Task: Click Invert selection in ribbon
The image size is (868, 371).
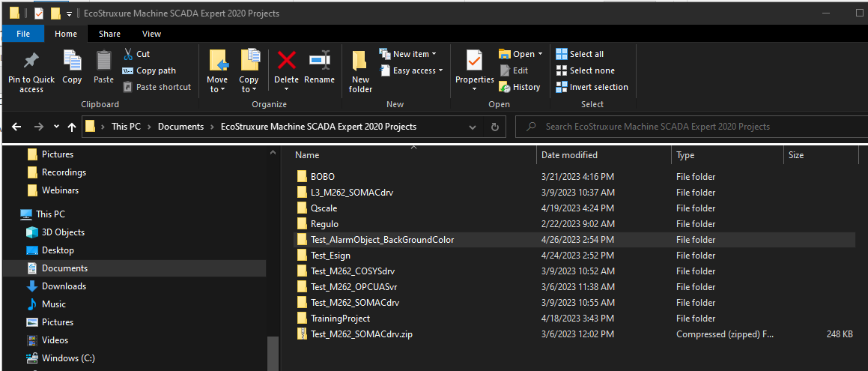Action: coord(592,87)
